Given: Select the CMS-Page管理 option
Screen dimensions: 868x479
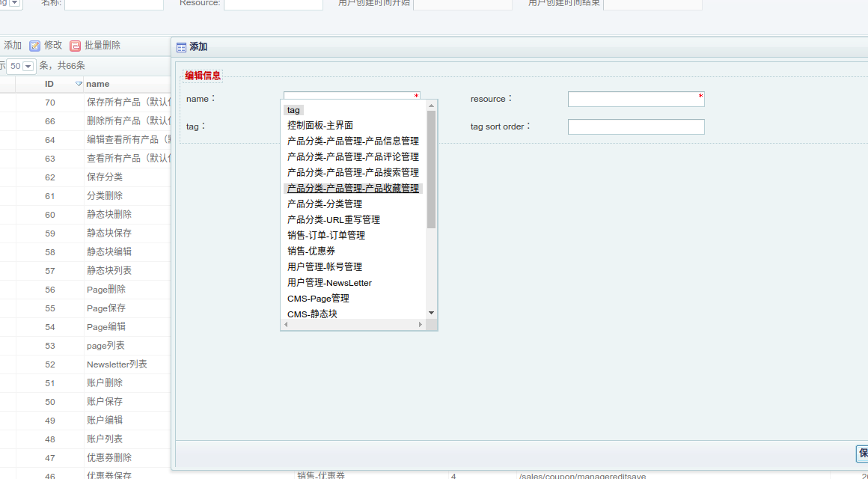Looking at the screenshot, I should point(318,299).
